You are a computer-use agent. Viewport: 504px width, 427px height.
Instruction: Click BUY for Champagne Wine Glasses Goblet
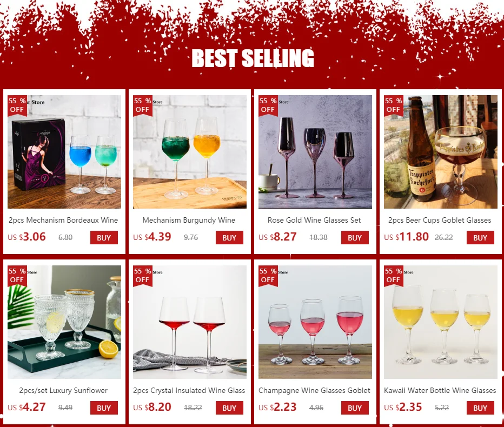click(x=355, y=408)
